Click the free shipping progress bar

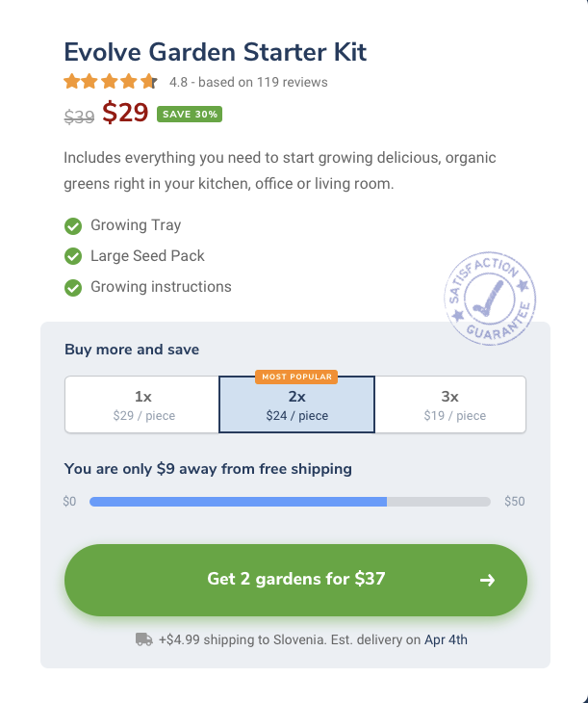(x=290, y=501)
